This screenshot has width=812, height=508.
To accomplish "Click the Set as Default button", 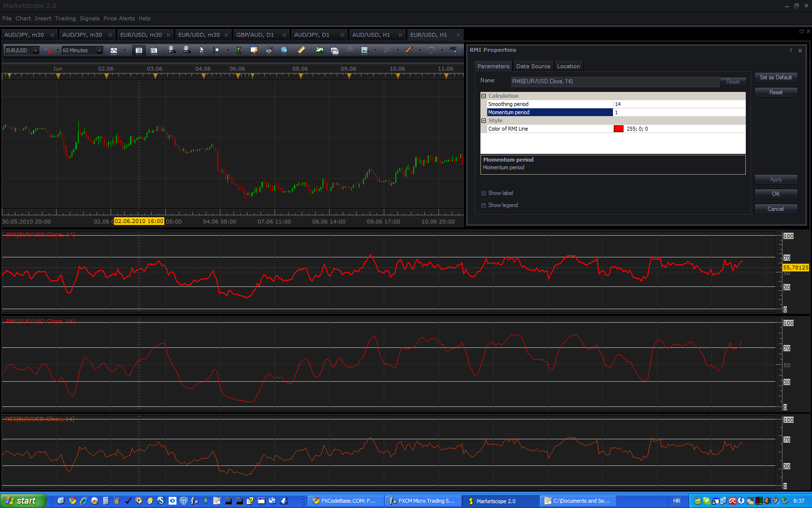I will click(x=776, y=77).
